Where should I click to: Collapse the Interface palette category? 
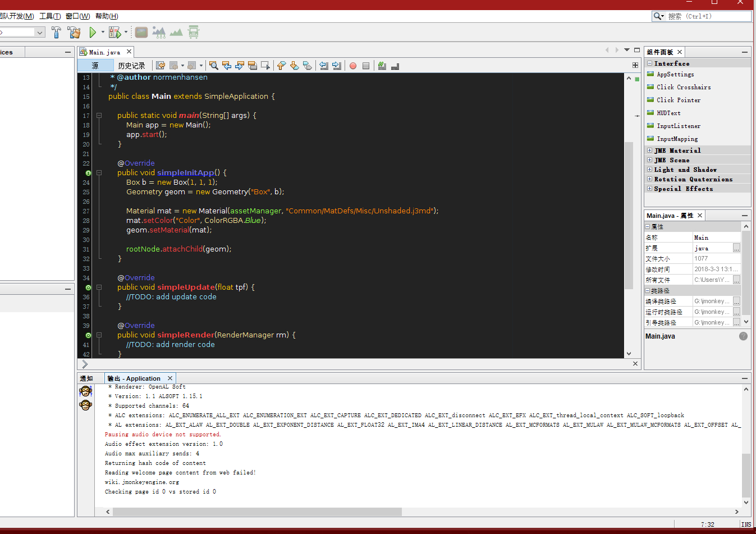pyautogui.click(x=649, y=63)
